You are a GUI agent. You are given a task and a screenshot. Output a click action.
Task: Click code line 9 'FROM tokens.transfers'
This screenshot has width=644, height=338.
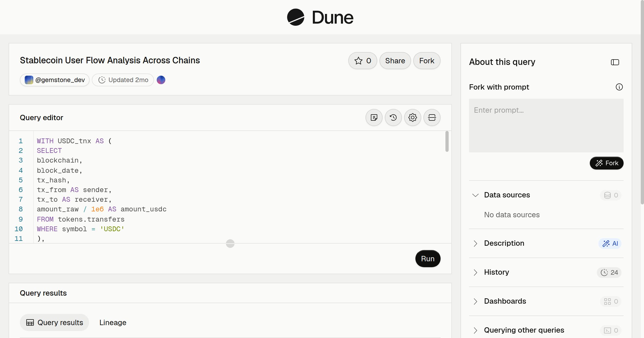(80, 219)
